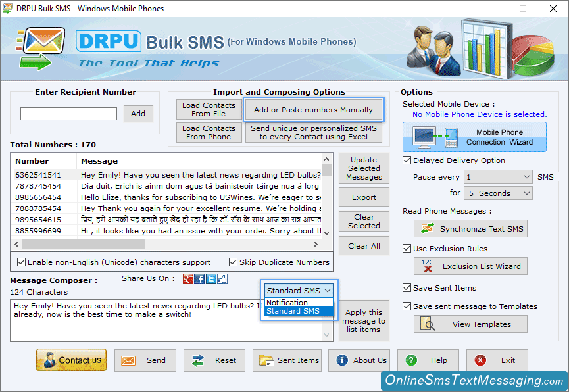Toggle Skip Duplicate Numbers checkbox
569x392 pixels.
click(233, 262)
